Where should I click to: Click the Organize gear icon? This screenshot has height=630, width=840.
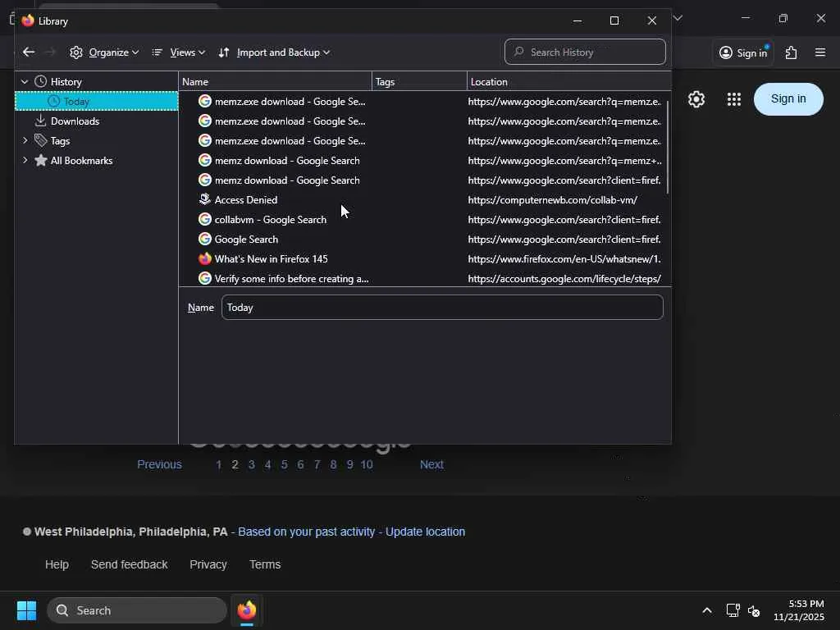point(76,52)
